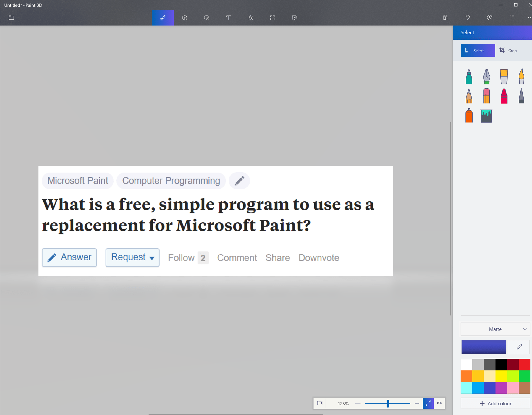This screenshot has width=532, height=415.
Task: Select the black colour swatch
Action: [x=501, y=365]
